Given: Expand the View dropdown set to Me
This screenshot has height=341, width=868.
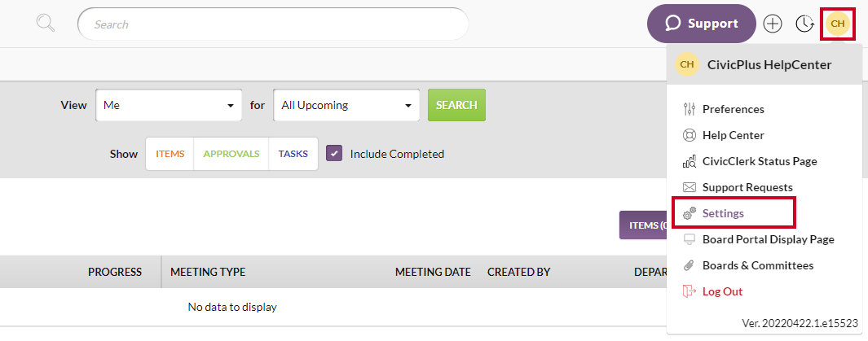Looking at the screenshot, I should point(169,105).
